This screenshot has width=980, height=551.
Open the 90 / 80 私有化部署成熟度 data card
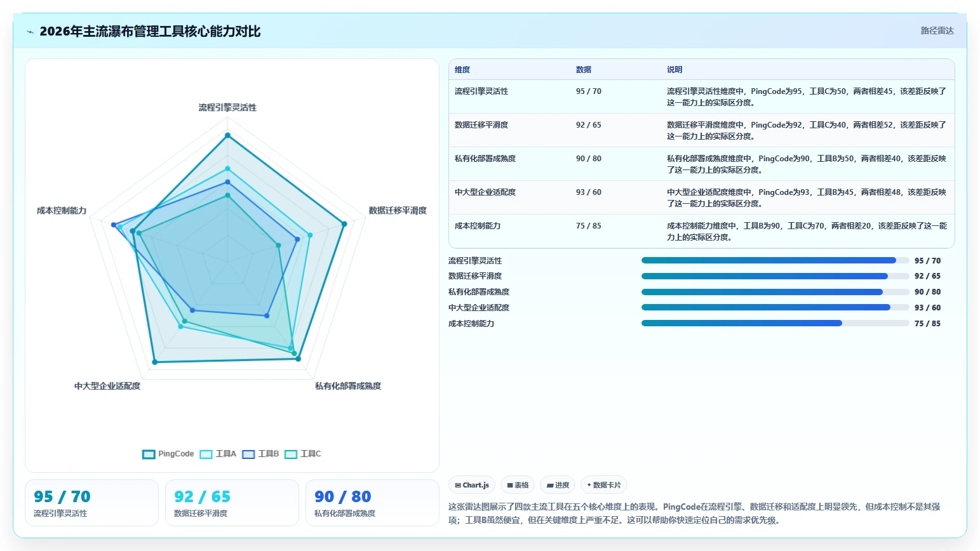tap(372, 503)
